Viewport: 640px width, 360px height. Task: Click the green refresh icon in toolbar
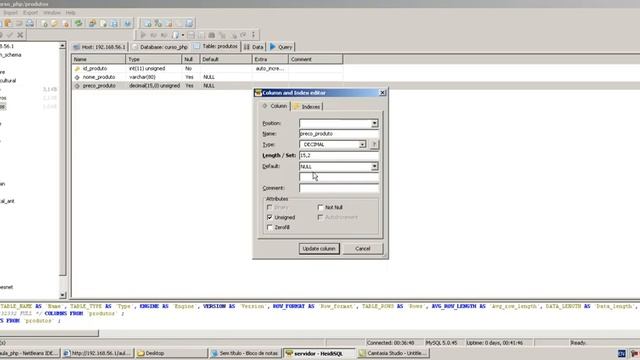pos(78,23)
